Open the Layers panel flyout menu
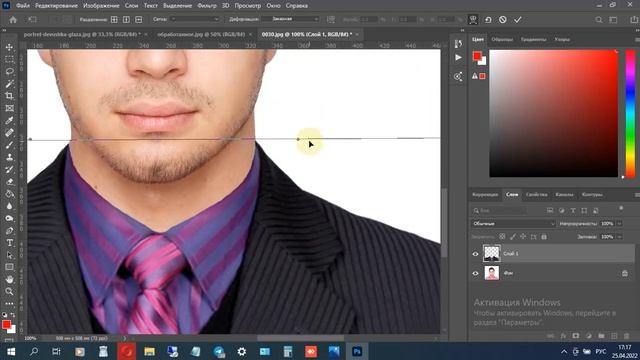 (637, 195)
